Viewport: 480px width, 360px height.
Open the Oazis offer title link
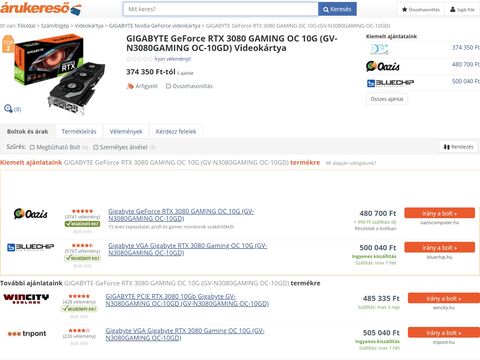pos(181,215)
